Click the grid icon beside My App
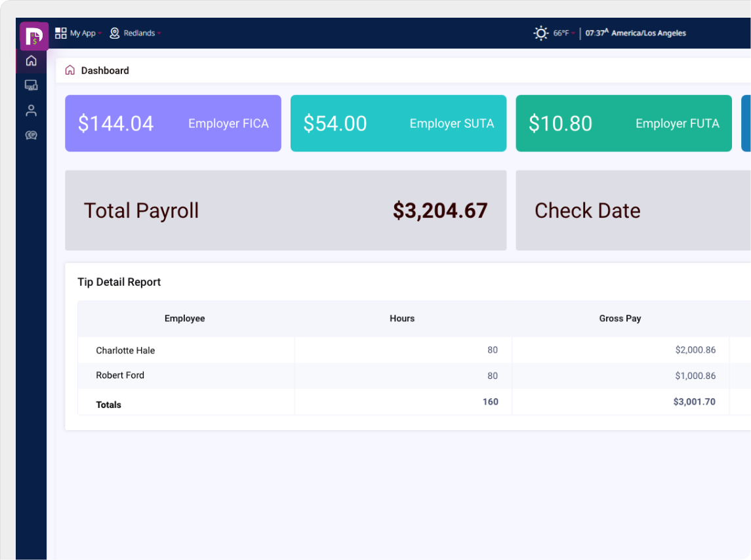The image size is (751, 560). click(61, 33)
